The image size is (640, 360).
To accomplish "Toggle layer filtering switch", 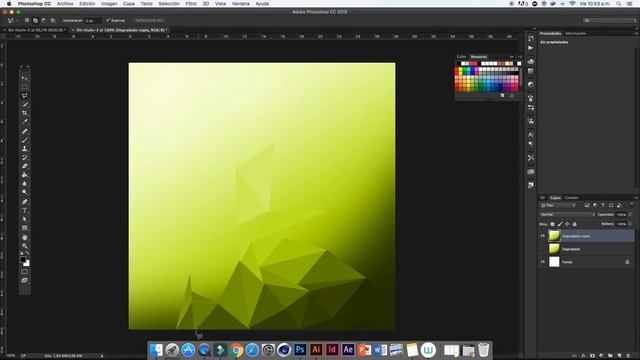I will 631,204.
